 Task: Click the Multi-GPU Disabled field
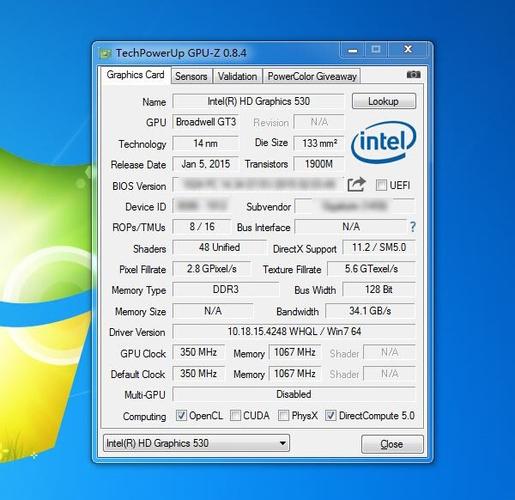coord(294,394)
